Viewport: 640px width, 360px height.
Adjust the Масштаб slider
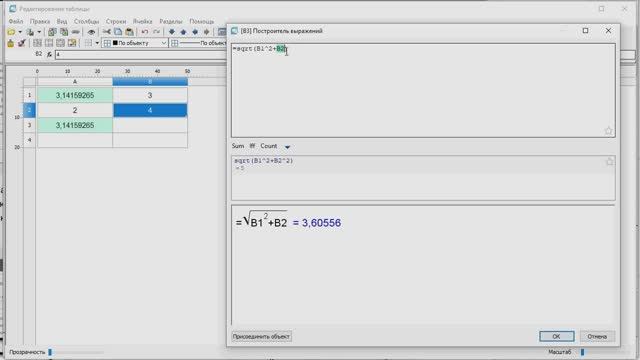[583, 352]
